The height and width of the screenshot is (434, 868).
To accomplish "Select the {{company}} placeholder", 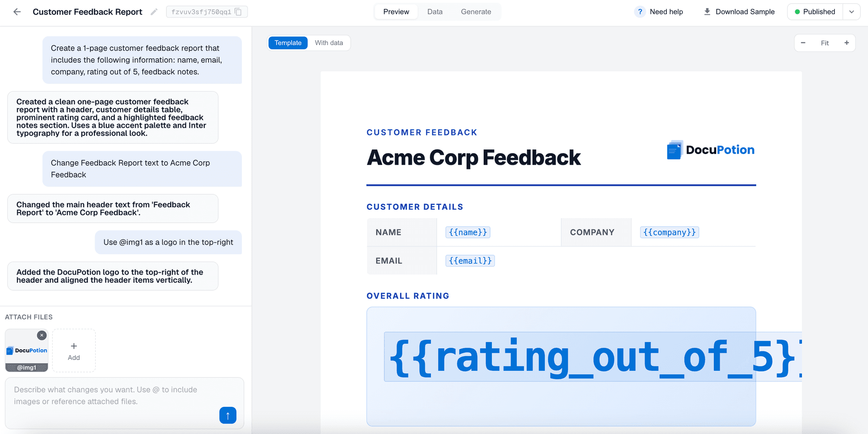I will (670, 232).
